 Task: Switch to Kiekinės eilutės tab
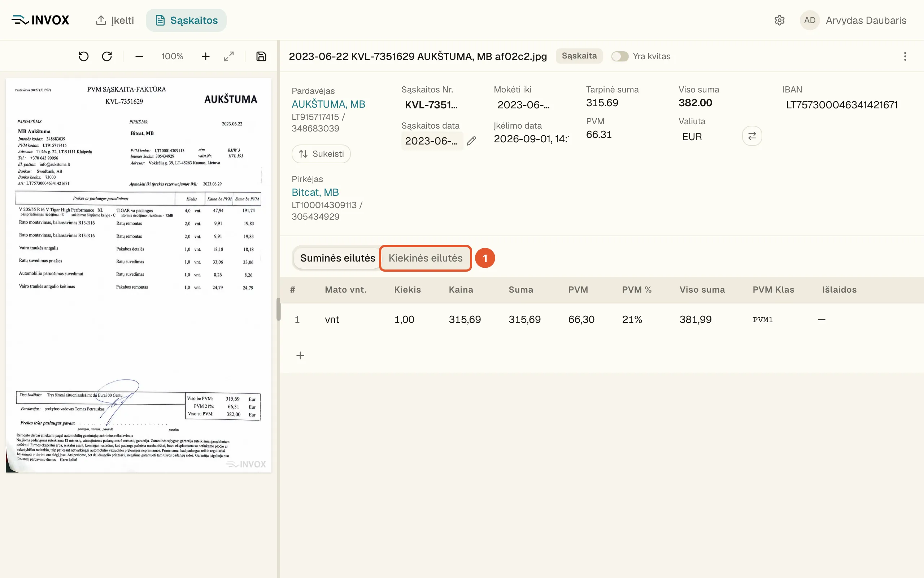pos(425,258)
